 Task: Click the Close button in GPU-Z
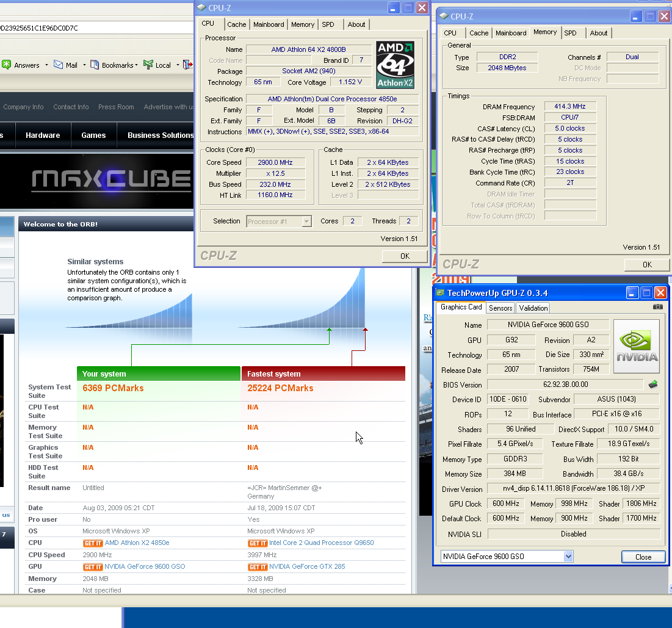tap(643, 557)
